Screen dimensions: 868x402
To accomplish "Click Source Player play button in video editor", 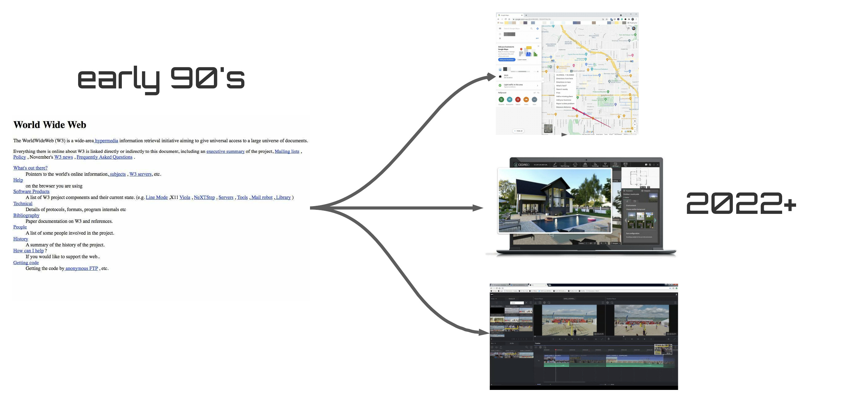I will [566, 339].
